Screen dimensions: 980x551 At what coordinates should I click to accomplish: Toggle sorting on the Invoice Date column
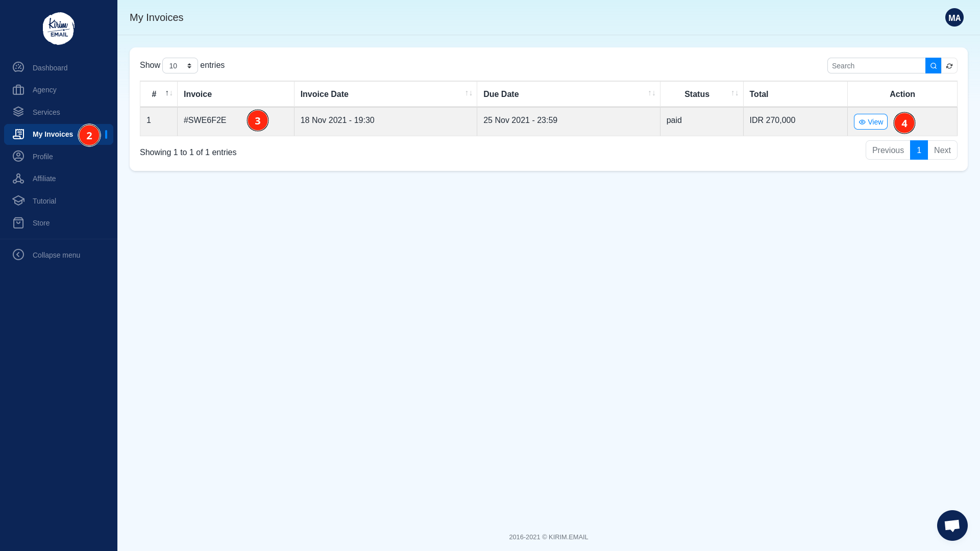coord(469,94)
